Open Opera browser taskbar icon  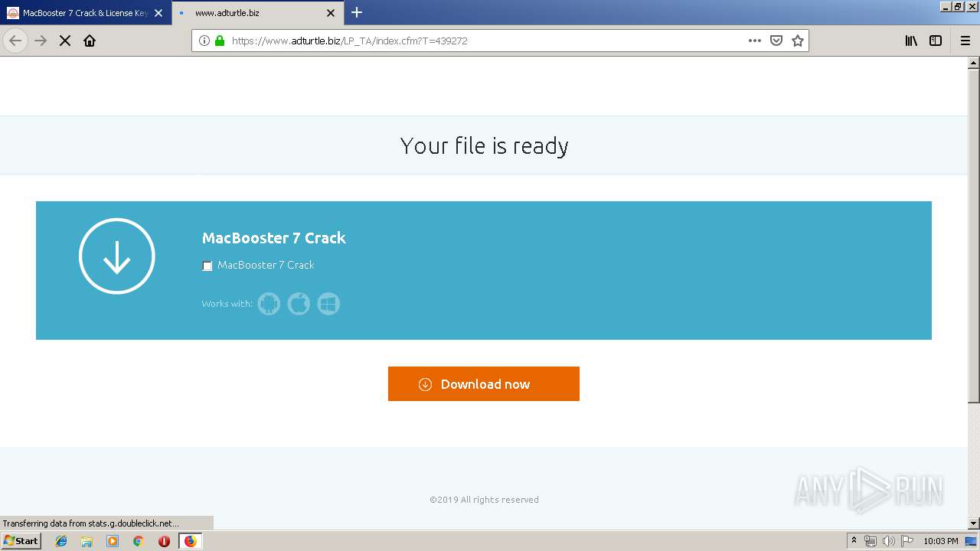tap(164, 541)
